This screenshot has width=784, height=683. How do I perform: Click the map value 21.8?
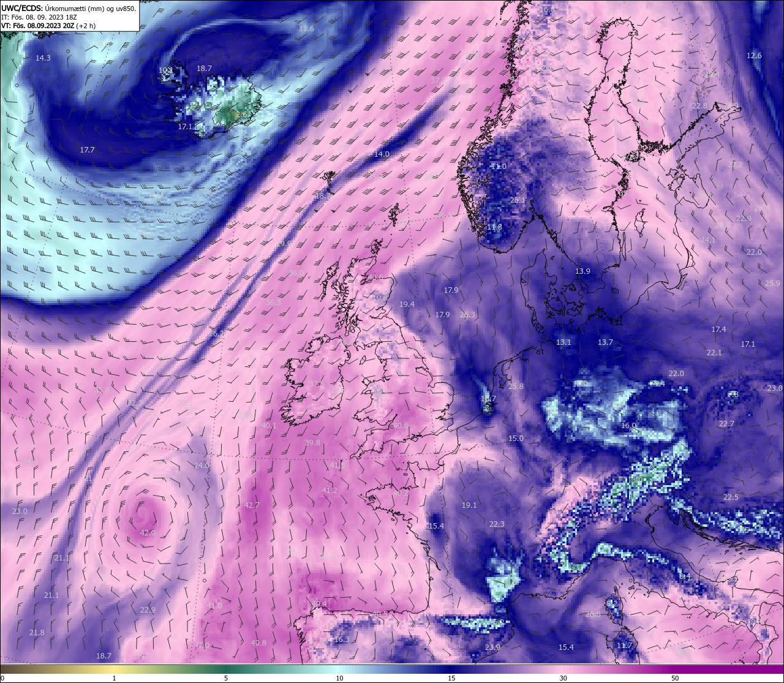pos(37,633)
